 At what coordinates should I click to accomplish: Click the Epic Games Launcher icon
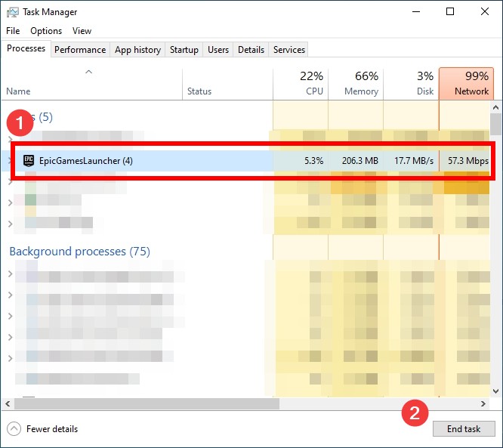point(29,160)
